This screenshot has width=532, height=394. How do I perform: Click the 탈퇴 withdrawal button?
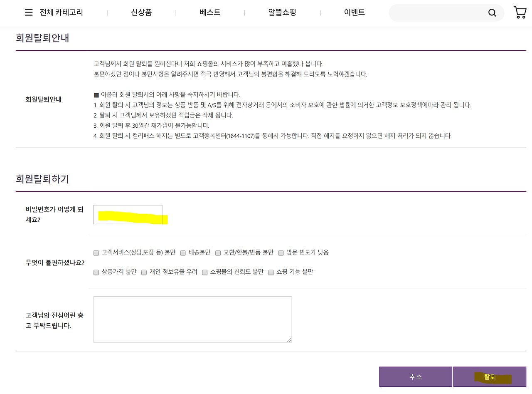pyautogui.click(x=489, y=377)
